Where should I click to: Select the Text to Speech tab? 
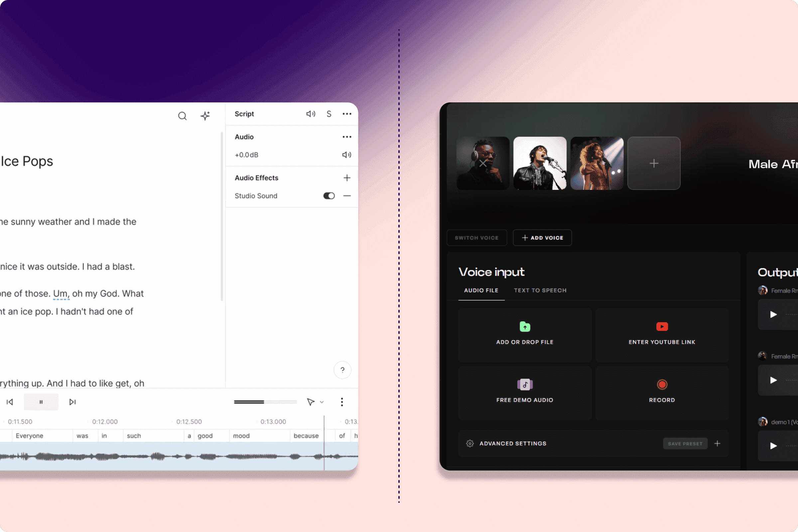[x=540, y=290]
